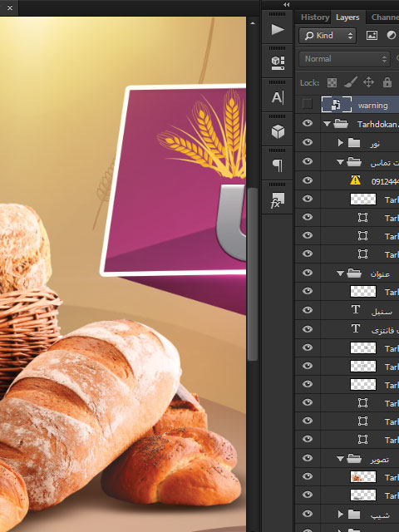Show the hidden warning layer
Image resolution: width=399 pixels, height=532 pixels.
308,104
